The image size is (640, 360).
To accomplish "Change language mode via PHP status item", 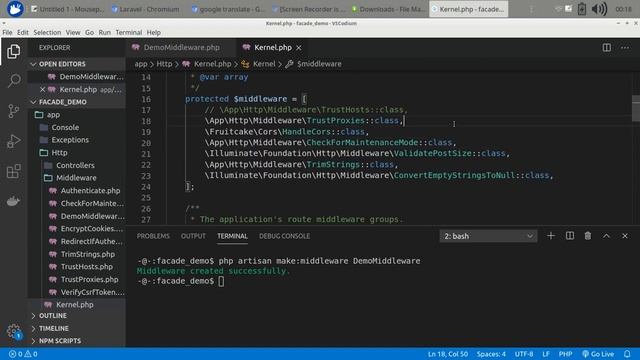I will coord(565,354).
